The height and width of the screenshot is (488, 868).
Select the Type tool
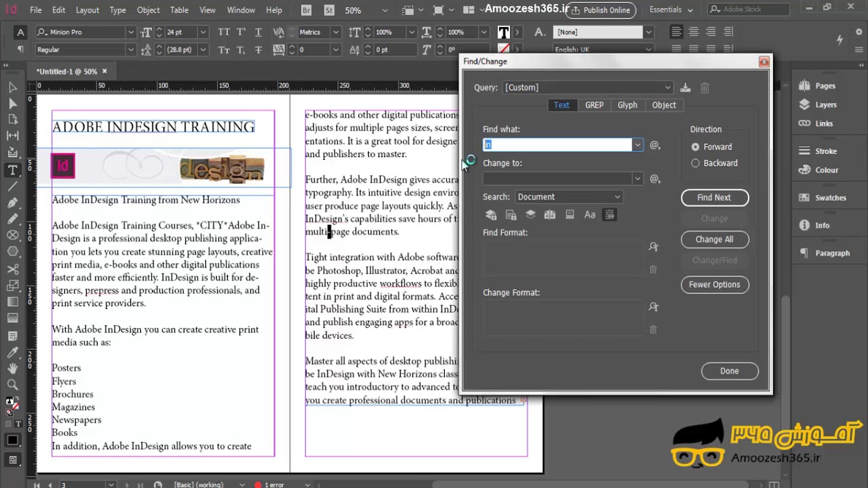click(x=12, y=169)
